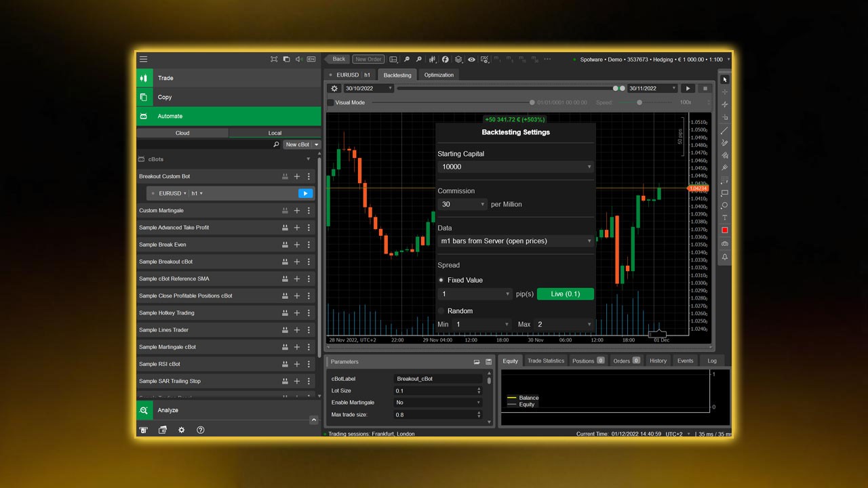Open the Trendline drawing tool
868x488 pixels.
(724, 130)
